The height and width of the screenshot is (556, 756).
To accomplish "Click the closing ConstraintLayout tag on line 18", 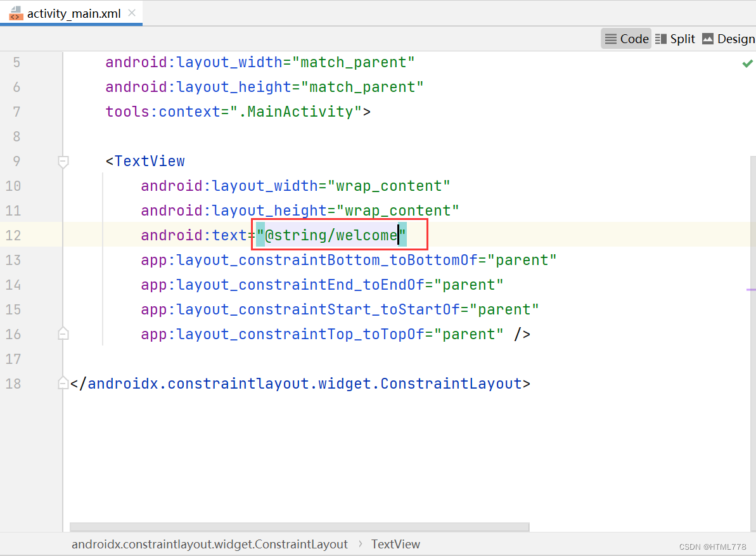I will click(300, 384).
